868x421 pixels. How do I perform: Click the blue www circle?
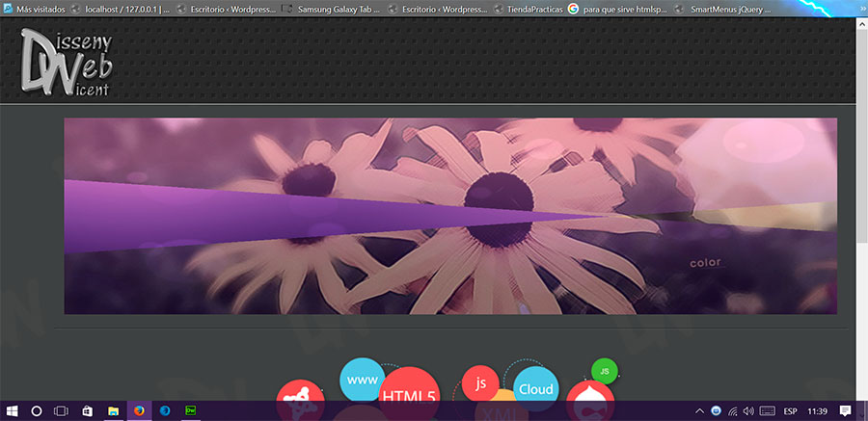pos(362,381)
